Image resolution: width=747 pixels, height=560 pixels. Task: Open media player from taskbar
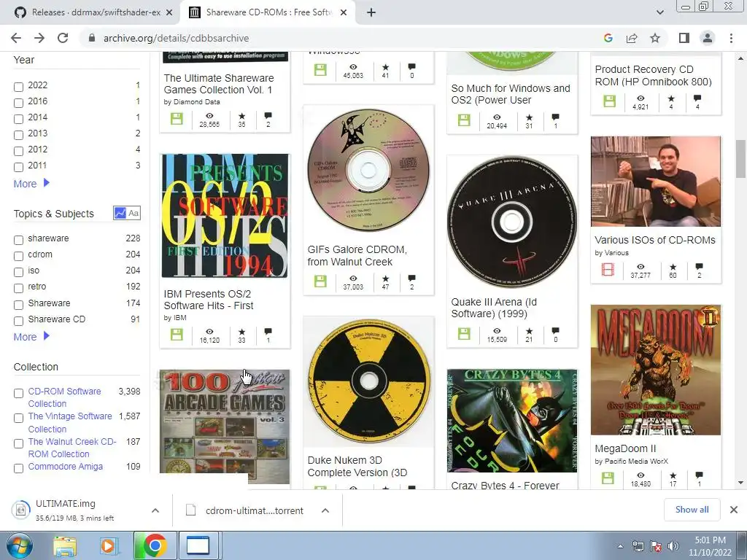click(x=108, y=545)
